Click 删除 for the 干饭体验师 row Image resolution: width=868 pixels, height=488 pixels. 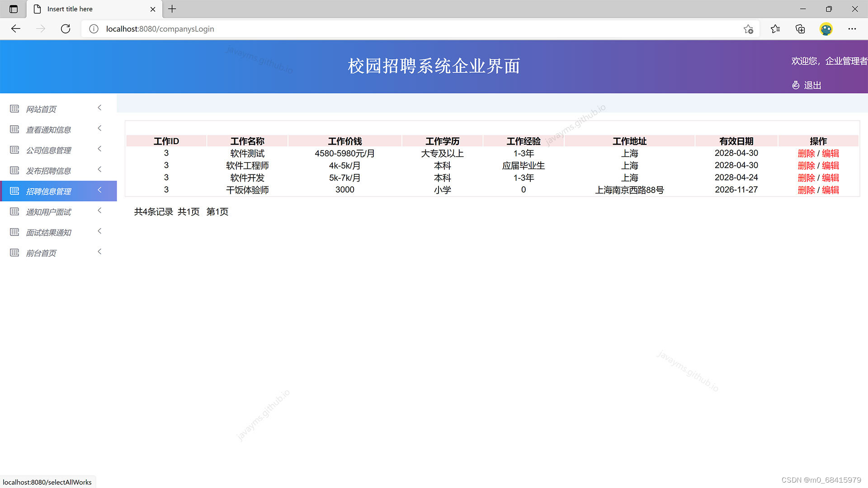point(807,190)
